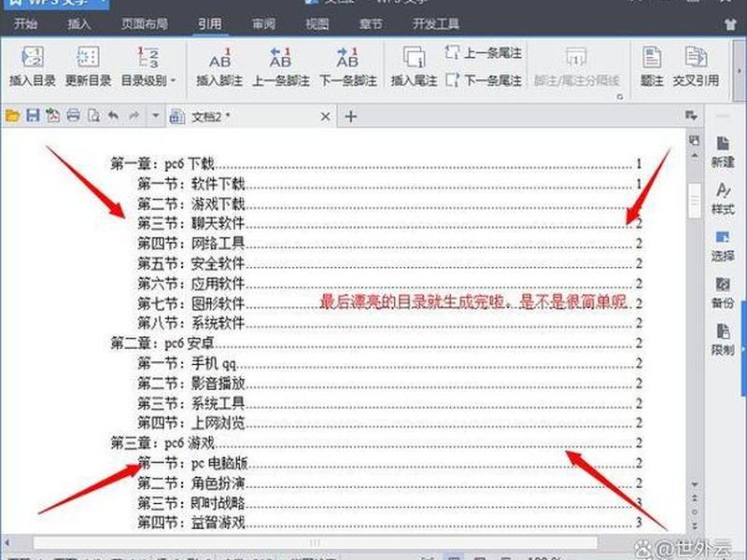747x560 pixels.
Task: Click the horizontal scrollbar thumb
Action: point(315,542)
